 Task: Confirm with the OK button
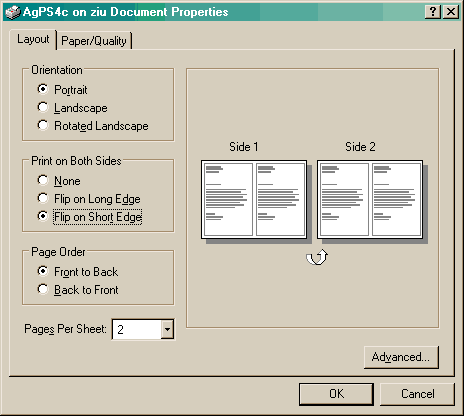336,394
